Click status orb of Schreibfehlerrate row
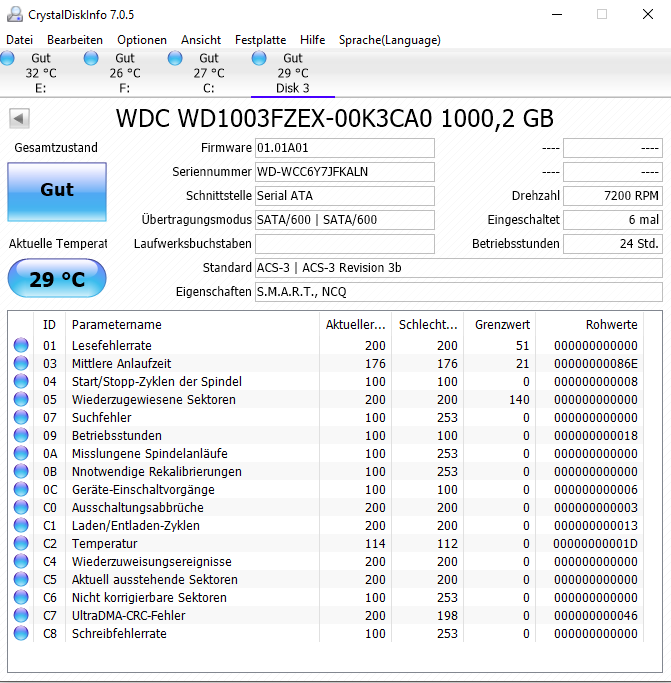This screenshot has height=683, width=671. coord(21,633)
